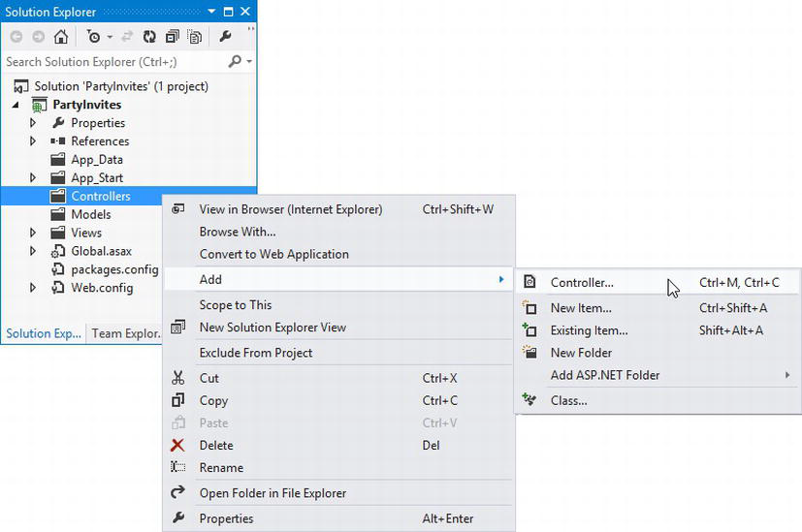802x532 pixels.
Task: Click the Existing Item icon
Action: coord(529,330)
